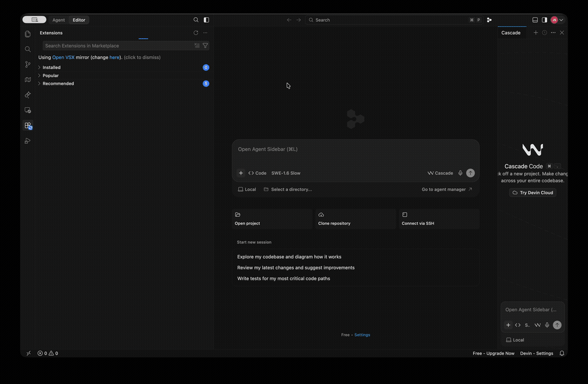Open Cascade conversation history clock
Image resolution: width=588 pixels, height=384 pixels.
pos(544,32)
